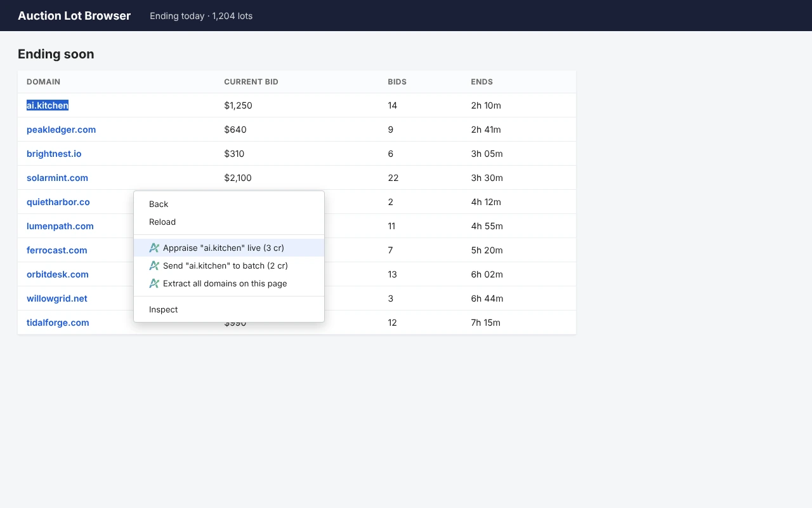812x508 pixels.
Task: Open the orbitdesk.com domain link
Action: click(58, 274)
